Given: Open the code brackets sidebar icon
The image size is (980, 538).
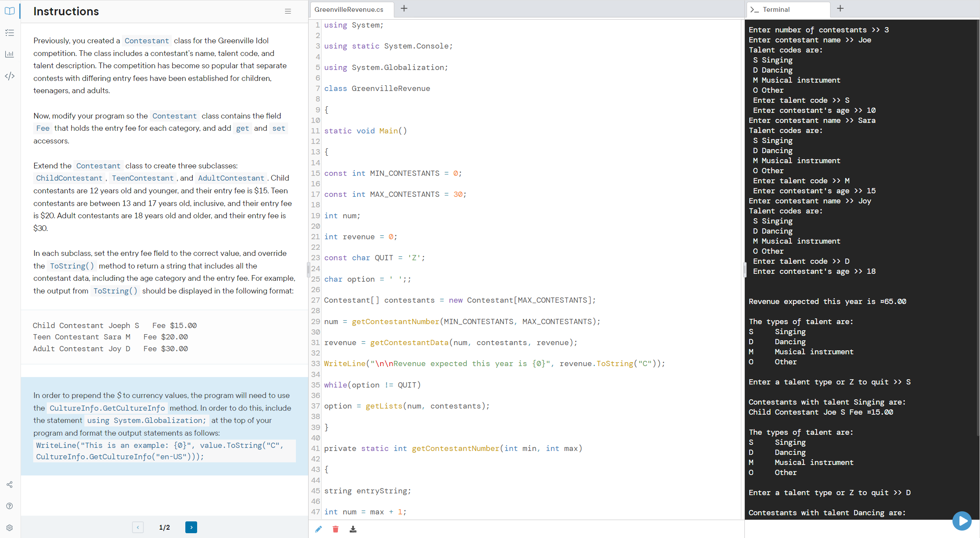Looking at the screenshot, I should [x=10, y=76].
